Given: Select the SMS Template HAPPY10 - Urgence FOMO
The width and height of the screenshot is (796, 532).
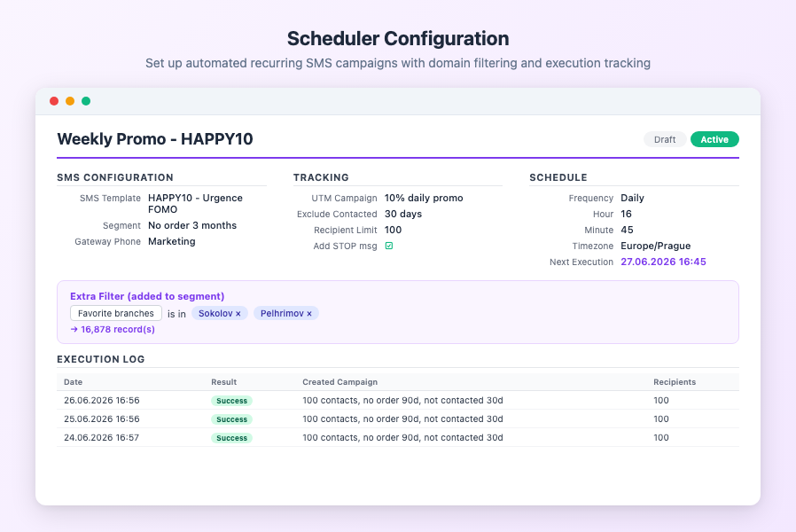Looking at the screenshot, I should (195, 204).
